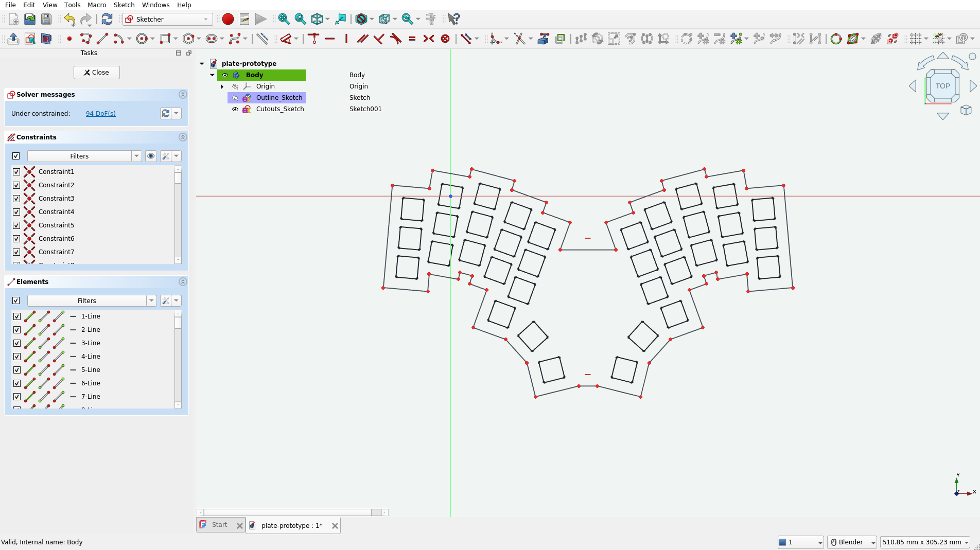Select the Create polygon tool
Viewport: 980px width, 550px height.
[x=188, y=39]
